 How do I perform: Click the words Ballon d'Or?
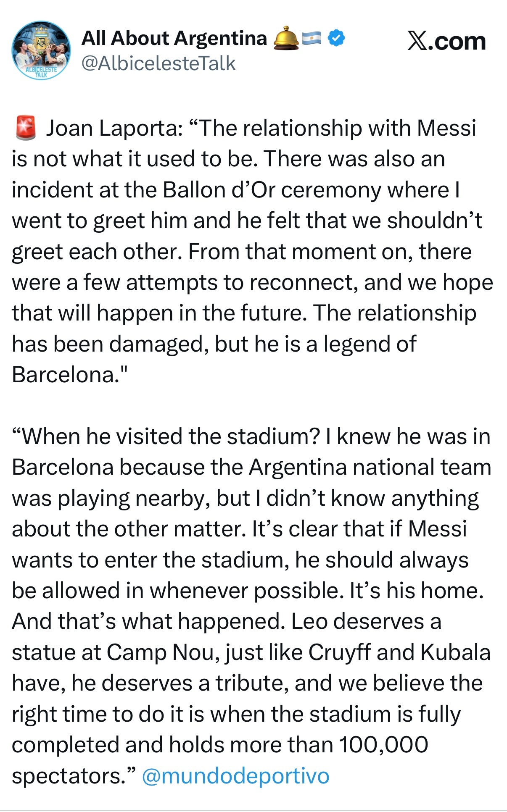pyautogui.click(x=219, y=190)
